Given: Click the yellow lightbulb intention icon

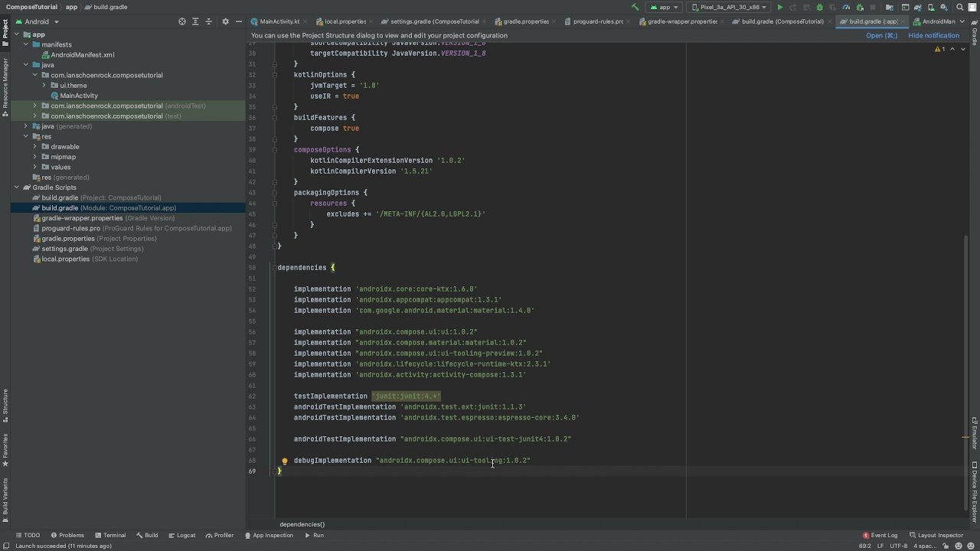Looking at the screenshot, I should coord(284,461).
